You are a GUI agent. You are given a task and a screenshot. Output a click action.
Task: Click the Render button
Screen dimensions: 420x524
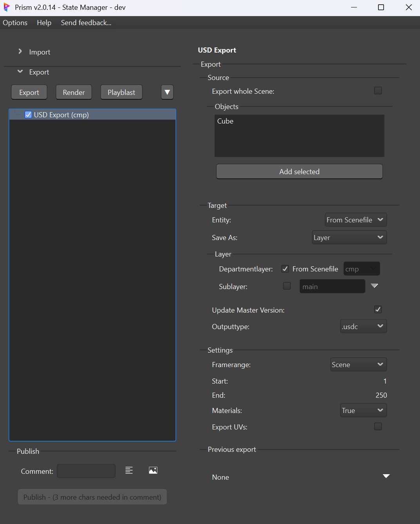(x=74, y=92)
